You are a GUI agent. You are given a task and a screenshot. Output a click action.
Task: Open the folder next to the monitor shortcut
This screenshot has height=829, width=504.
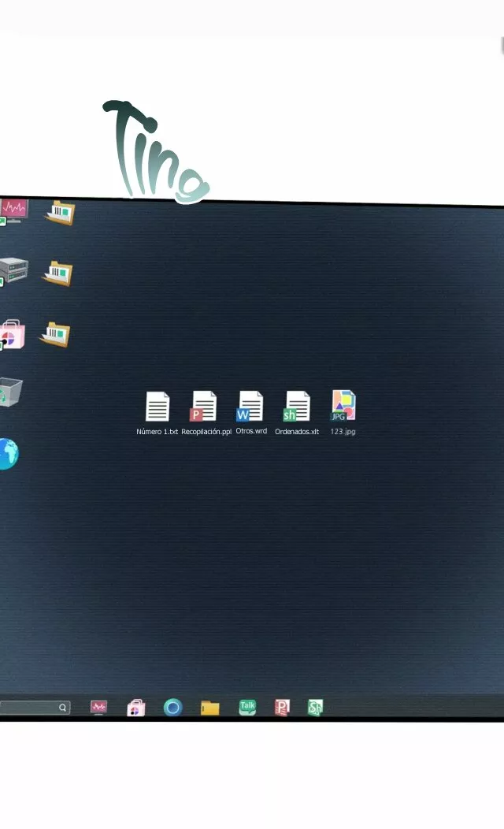tap(60, 213)
